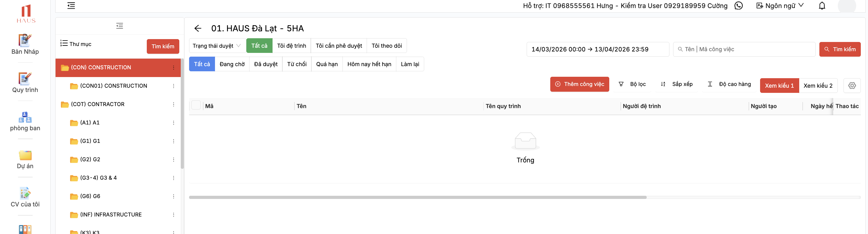868x234 pixels.
Task: Open the Ngôn ngữ language dropdown
Action: (x=780, y=6)
